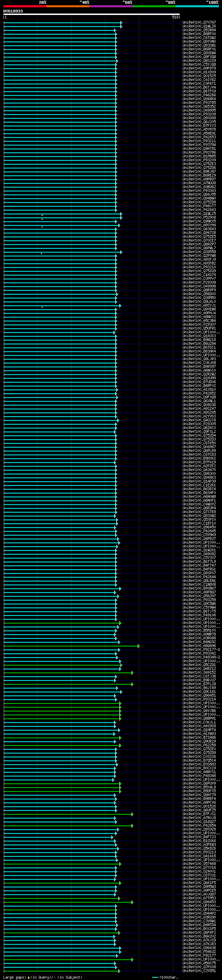Select hit label UniRef100_A1X809
Image resolution: width=222 pixels, height=980 pixels.
(x=199, y=72)
